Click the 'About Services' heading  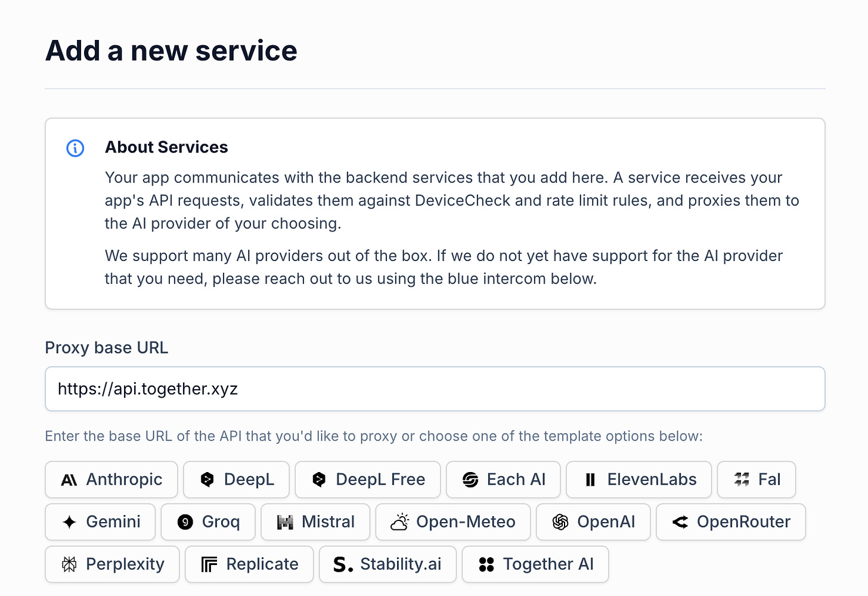point(166,147)
